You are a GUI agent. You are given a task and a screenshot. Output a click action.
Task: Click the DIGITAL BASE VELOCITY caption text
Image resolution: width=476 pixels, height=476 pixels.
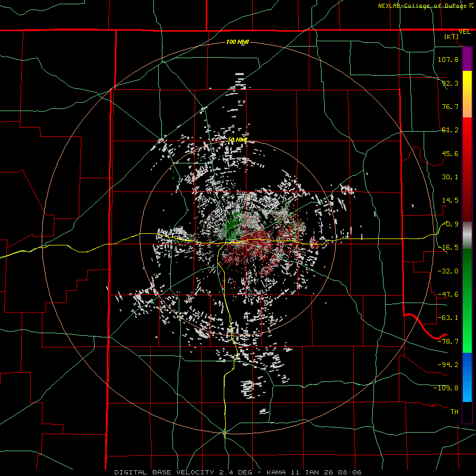tap(164, 472)
